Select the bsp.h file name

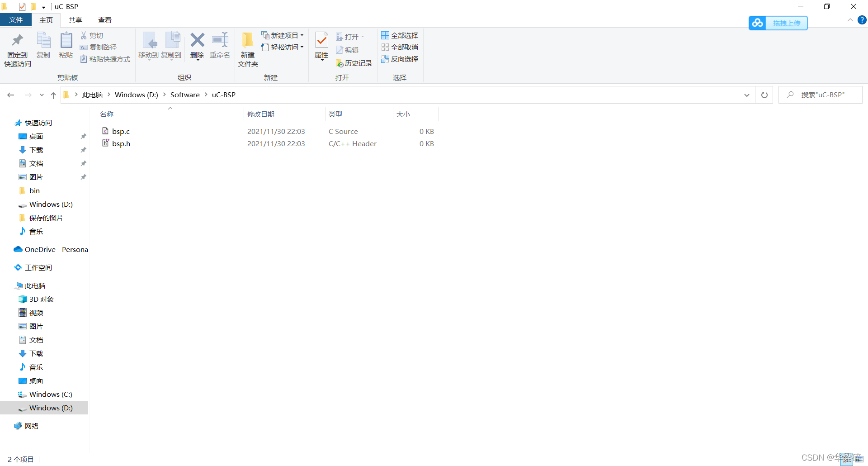(x=121, y=143)
